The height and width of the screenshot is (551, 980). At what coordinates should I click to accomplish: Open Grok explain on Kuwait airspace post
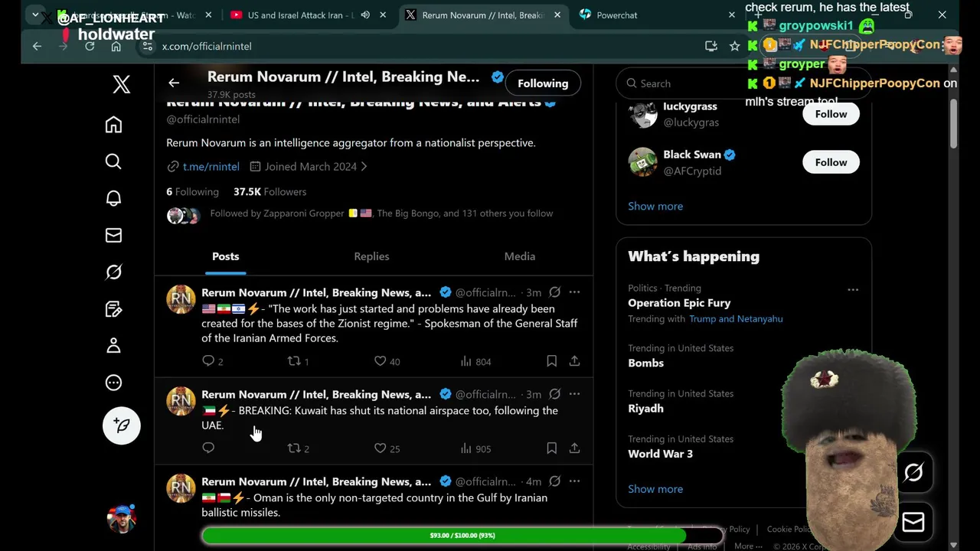tap(554, 394)
